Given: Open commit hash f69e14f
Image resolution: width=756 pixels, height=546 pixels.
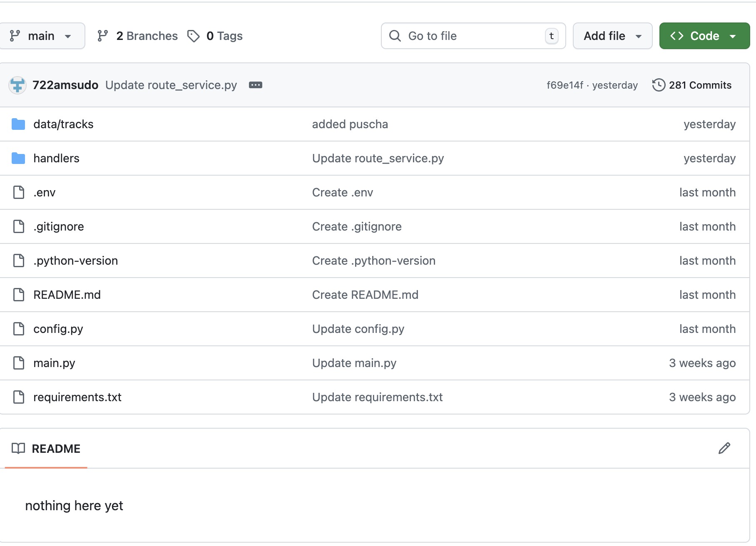Looking at the screenshot, I should (x=565, y=85).
